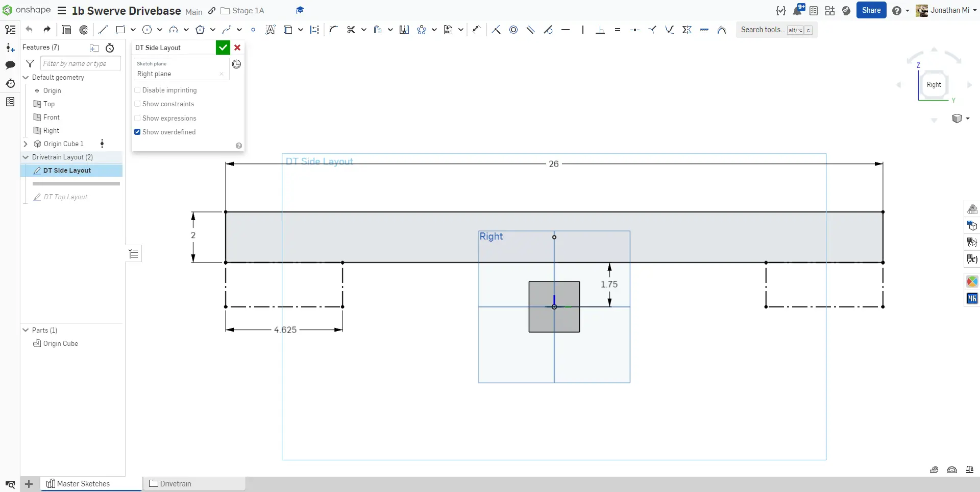Open the notifications bell
This screenshot has height=492, width=980.
click(x=797, y=11)
